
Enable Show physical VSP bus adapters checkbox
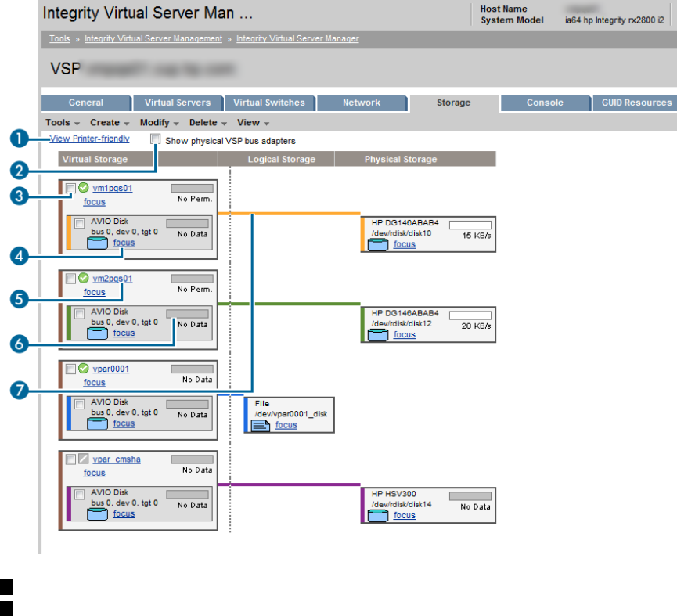[157, 140]
